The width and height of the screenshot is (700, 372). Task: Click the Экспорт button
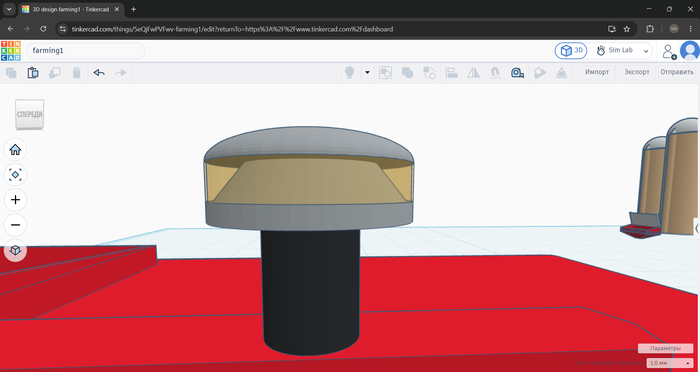click(x=637, y=72)
